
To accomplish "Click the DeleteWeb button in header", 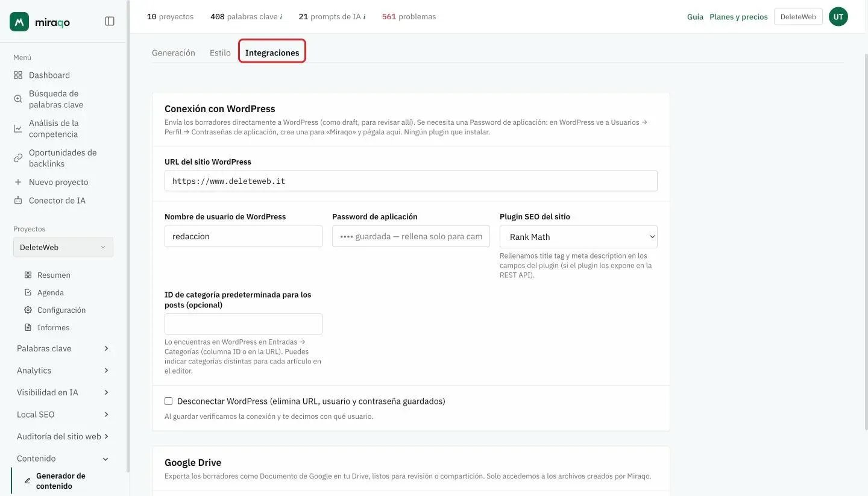I will [x=798, y=17].
